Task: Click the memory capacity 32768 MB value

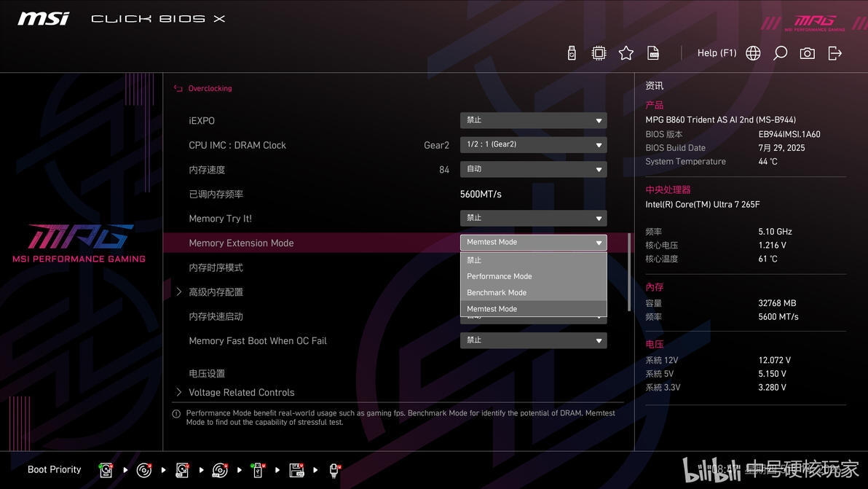Action: [777, 303]
